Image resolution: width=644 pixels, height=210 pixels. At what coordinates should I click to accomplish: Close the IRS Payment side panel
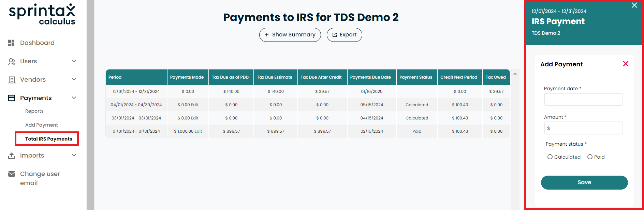coord(634,5)
